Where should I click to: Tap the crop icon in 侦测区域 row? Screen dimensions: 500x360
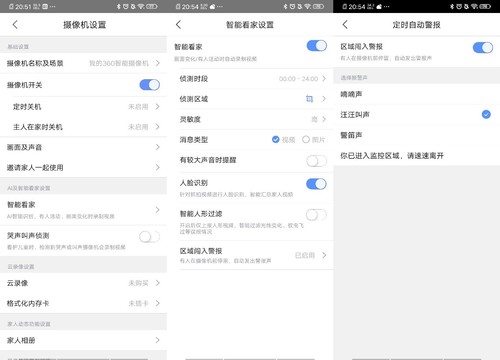[309, 99]
